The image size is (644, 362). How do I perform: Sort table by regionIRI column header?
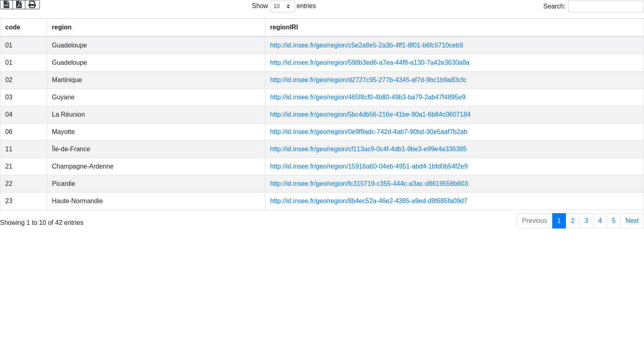[284, 27]
